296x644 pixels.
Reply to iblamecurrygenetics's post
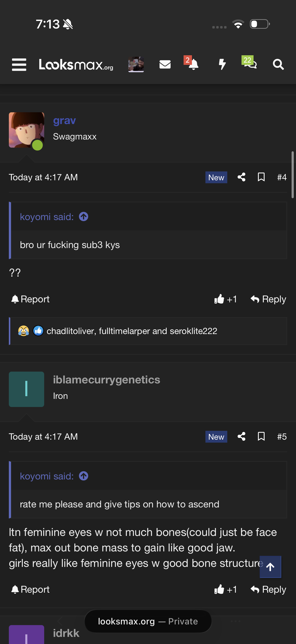click(268, 589)
